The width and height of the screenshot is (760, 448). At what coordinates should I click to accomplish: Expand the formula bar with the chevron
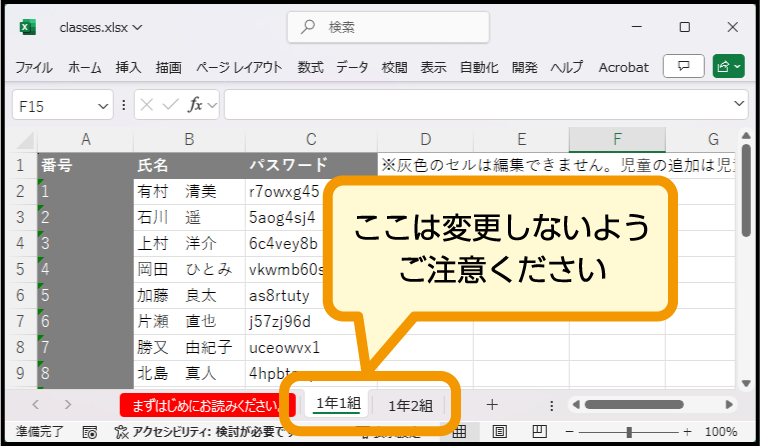tap(739, 103)
